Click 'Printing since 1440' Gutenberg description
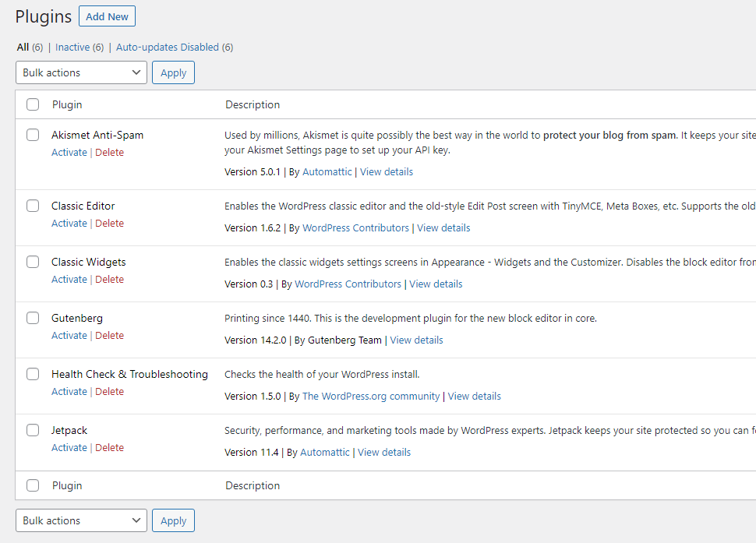The height and width of the screenshot is (543, 756). click(410, 318)
